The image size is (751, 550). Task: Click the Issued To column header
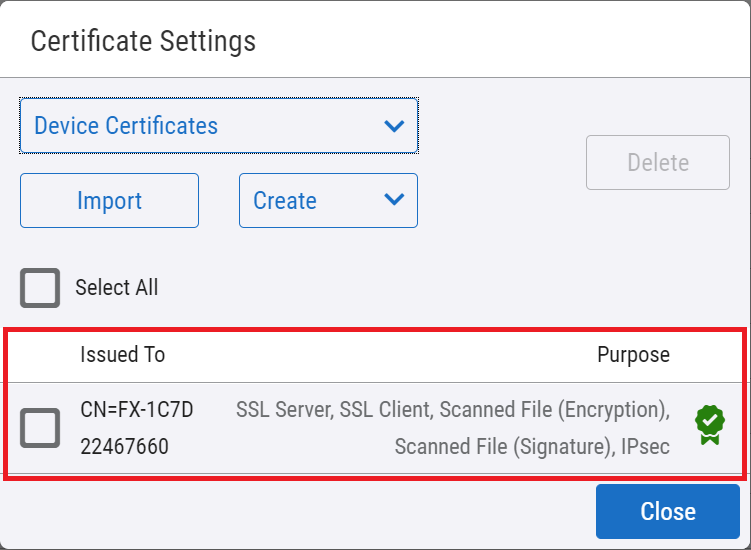click(x=122, y=355)
